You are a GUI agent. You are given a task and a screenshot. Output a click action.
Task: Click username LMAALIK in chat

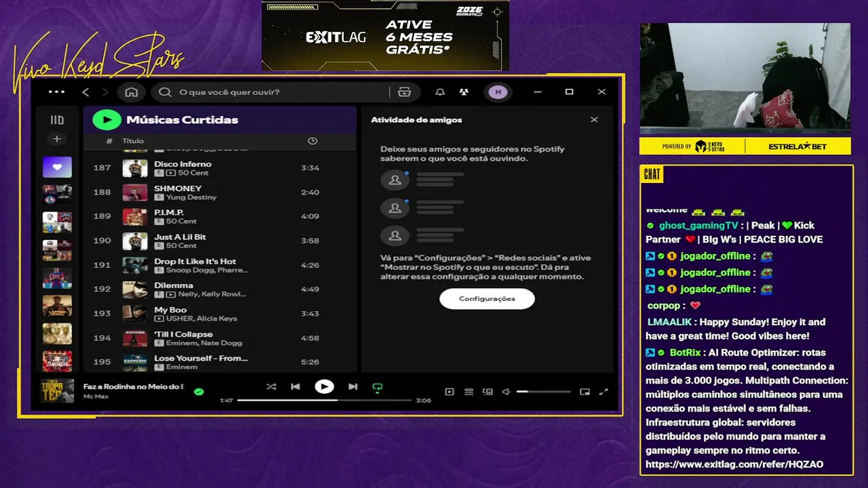tap(670, 323)
